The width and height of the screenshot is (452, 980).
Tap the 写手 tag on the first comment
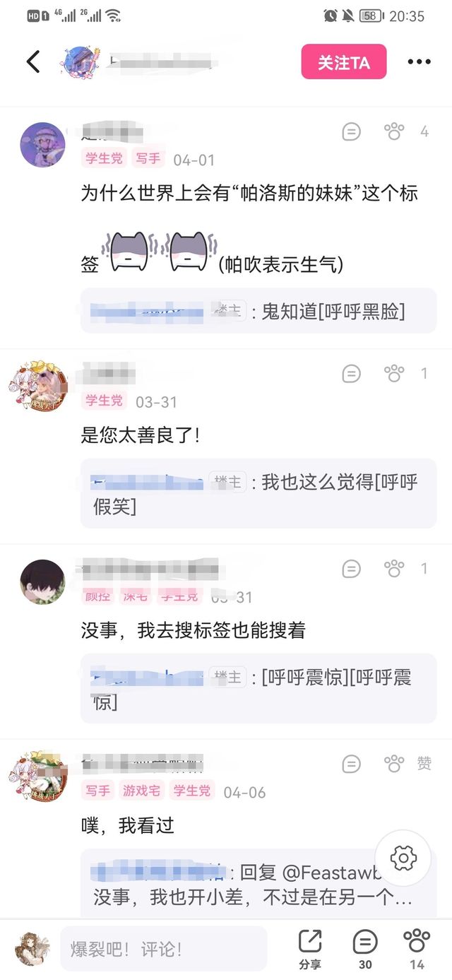148,159
